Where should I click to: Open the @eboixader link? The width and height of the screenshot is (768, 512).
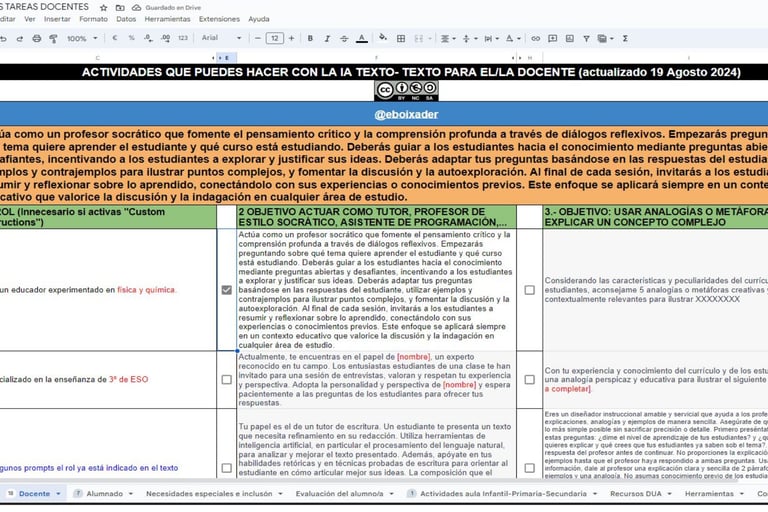pos(406,114)
